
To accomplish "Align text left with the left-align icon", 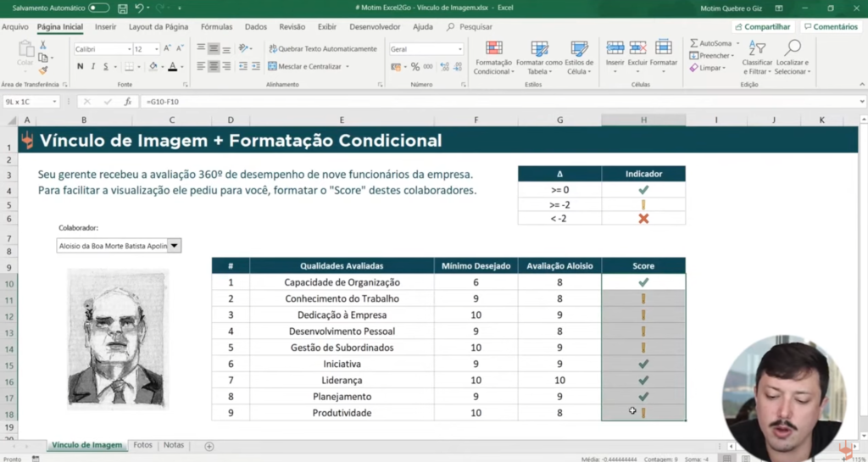I will (201, 66).
